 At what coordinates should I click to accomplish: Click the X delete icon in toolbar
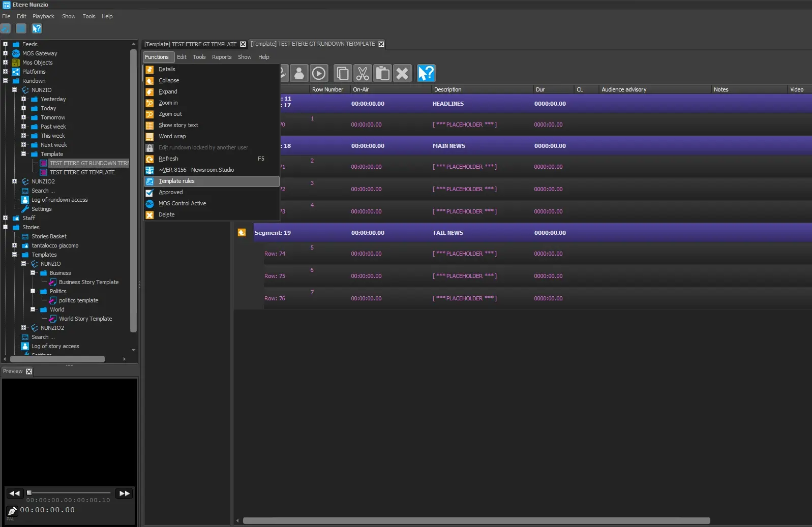click(x=402, y=74)
